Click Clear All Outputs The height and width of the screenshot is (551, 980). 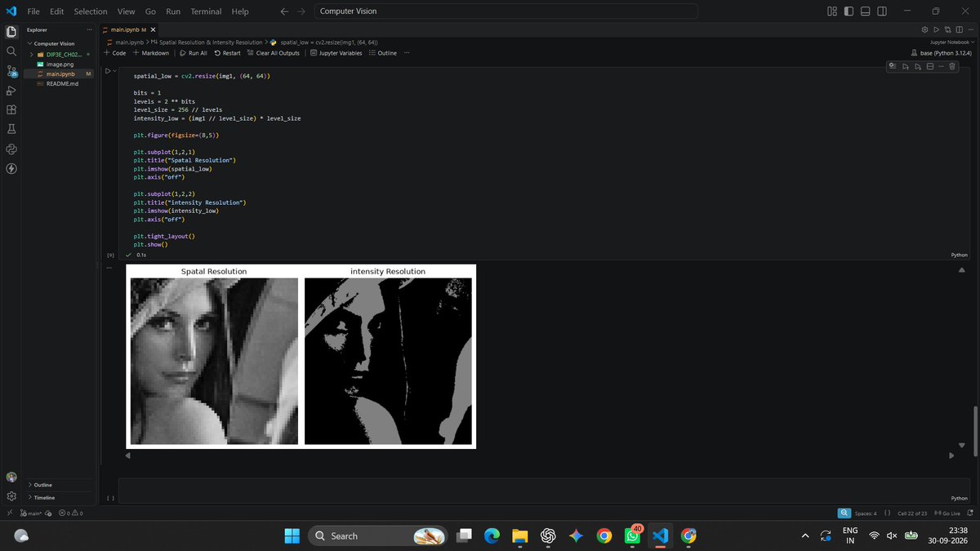[274, 53]
